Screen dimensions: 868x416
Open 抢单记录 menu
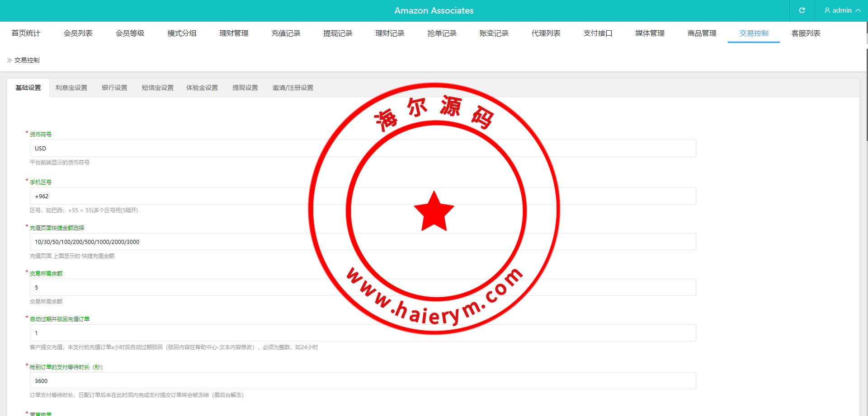click(442, 33)
